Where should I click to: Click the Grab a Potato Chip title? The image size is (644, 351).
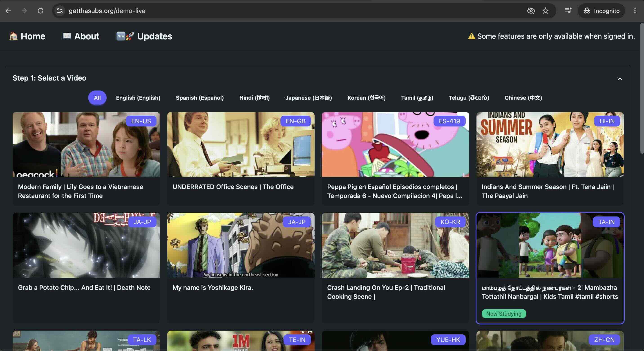coord(84,288)
